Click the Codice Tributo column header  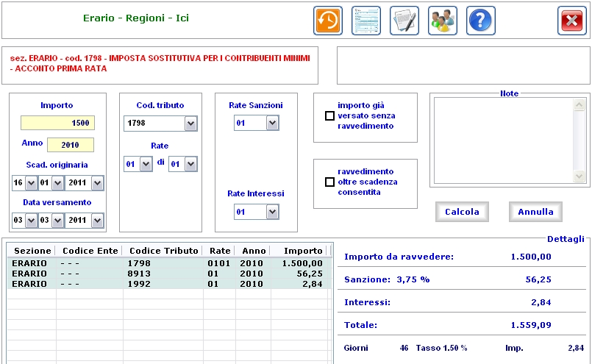(x=163, y=251)
